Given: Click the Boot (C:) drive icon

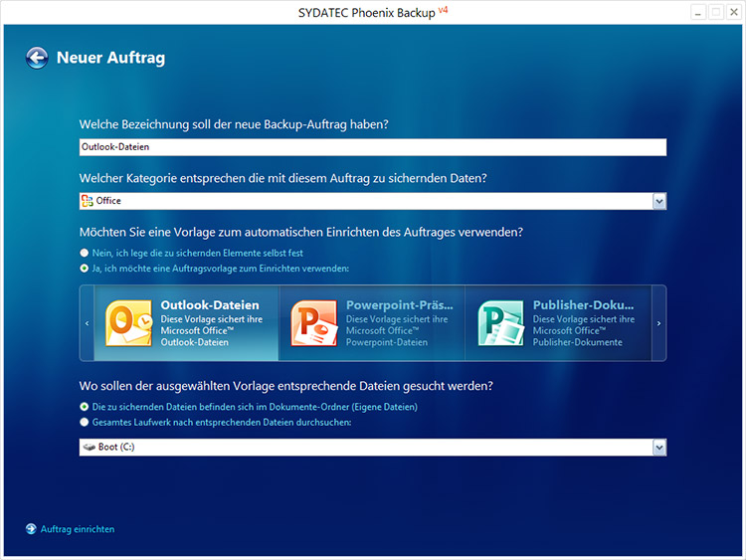Looking at the screenshot, I should (x=89, y=448).
